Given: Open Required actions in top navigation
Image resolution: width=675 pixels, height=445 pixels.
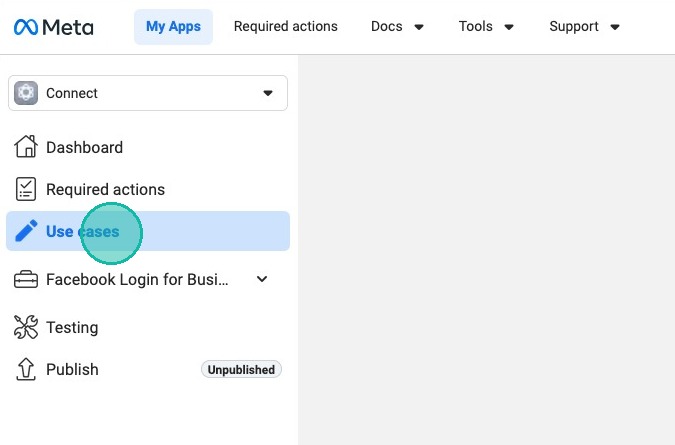Looking at the screenshot, I should (x=285, y=27).
